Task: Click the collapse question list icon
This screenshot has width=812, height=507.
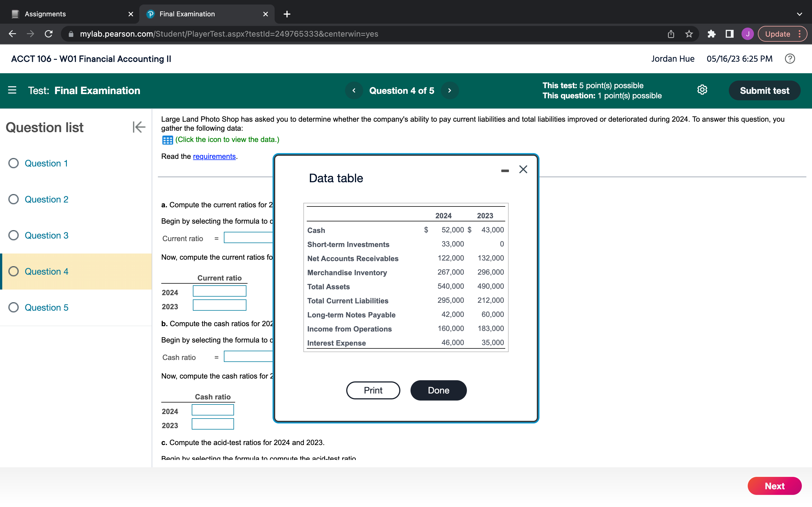Action: coord(138,127)
